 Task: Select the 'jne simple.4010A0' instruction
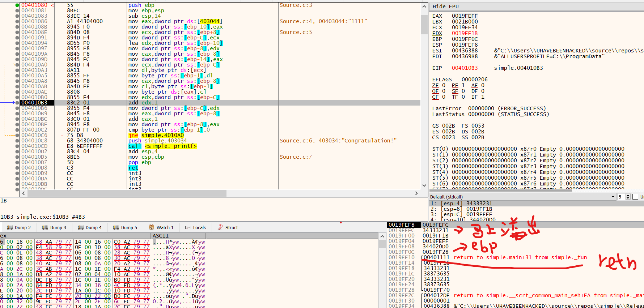pos(156,135)
